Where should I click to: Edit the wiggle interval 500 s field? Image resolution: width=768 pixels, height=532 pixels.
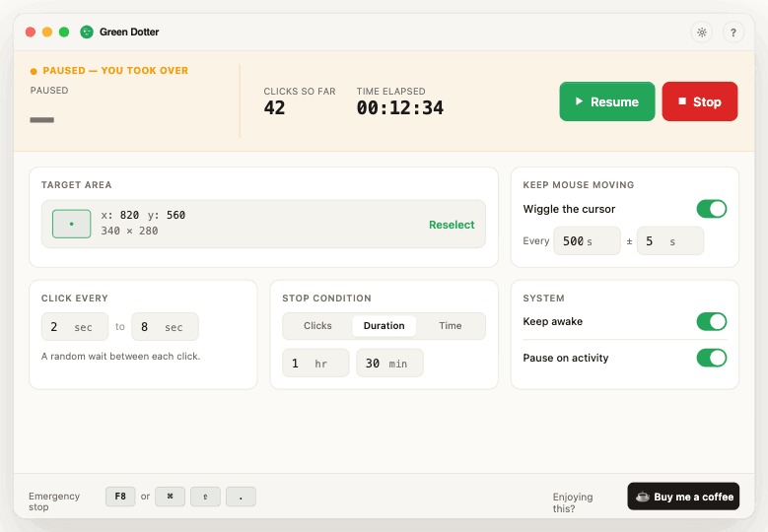pos(588,240)
